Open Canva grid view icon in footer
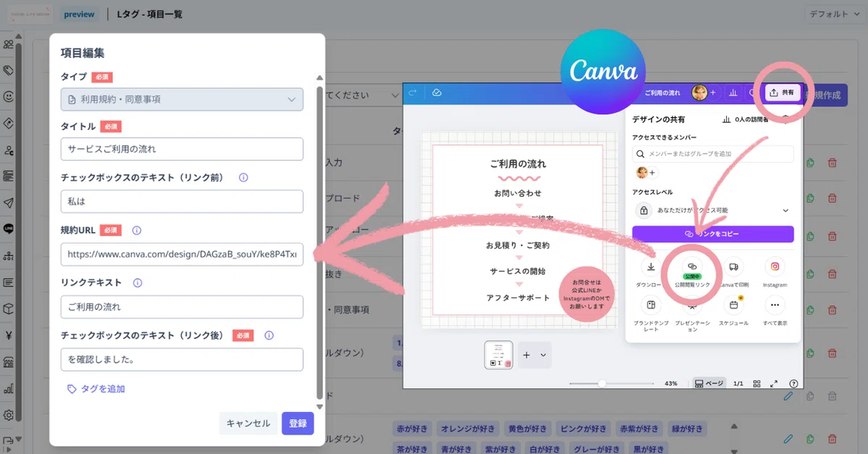 757,383
